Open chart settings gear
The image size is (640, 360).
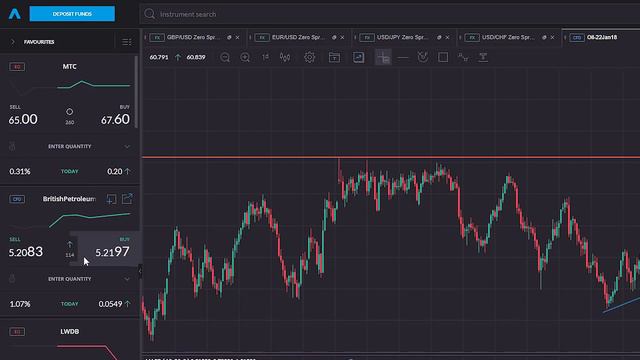point(309,57)
